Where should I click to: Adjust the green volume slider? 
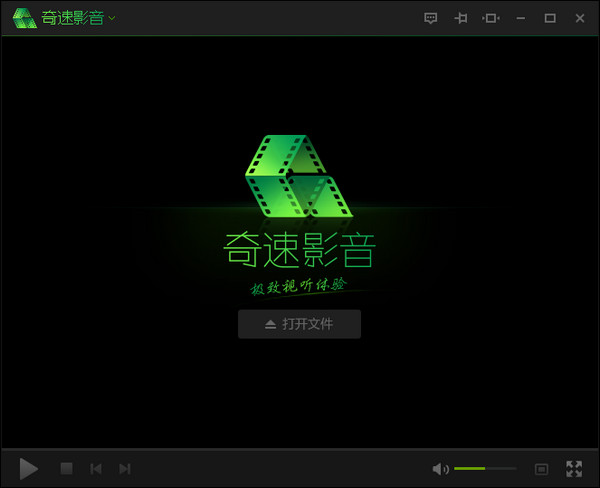click(485, 468)
